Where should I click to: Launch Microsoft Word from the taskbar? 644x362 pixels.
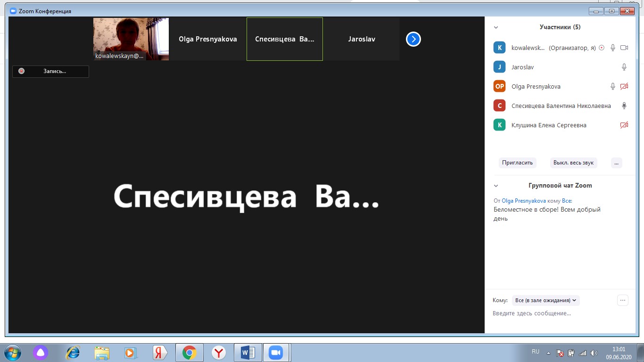pos(247,352)
